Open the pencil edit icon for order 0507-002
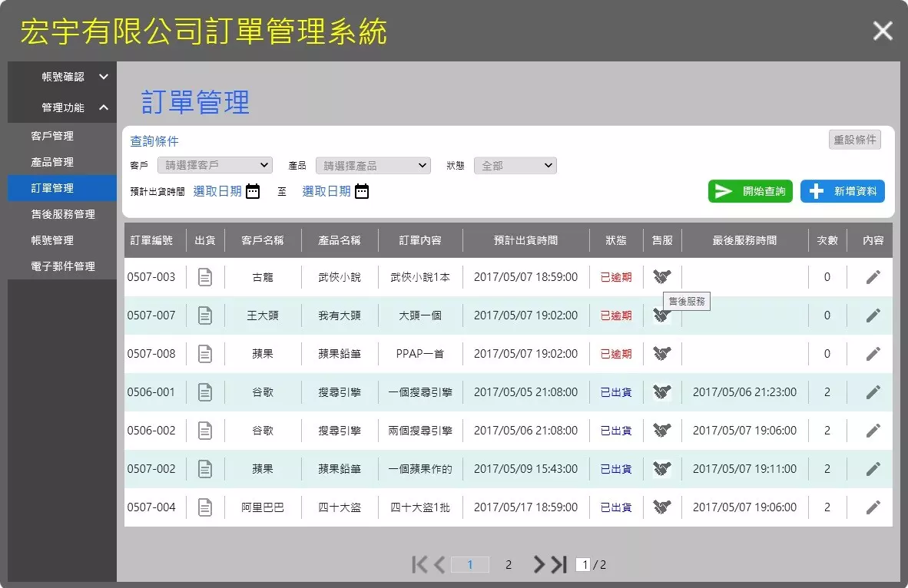The width and height of the screenshot is (908, 588). click(x=873, y=468)
